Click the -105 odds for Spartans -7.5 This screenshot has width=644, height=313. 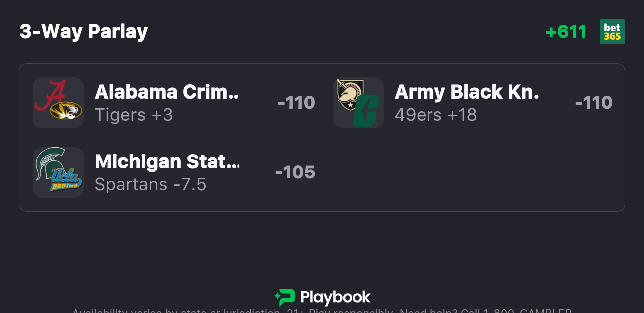tap(295, 172)
